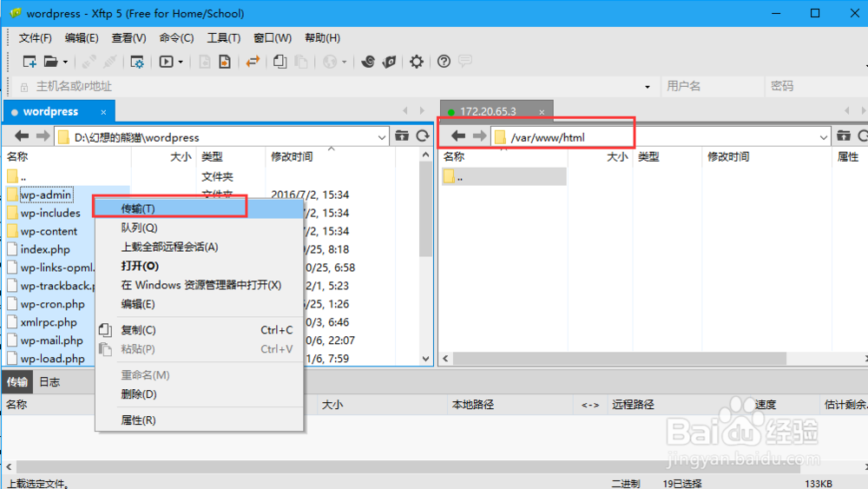The height and width of the screenshot is (489, 868).
Task: Expand the local path dropdown
Action: (x=382, y=137)
